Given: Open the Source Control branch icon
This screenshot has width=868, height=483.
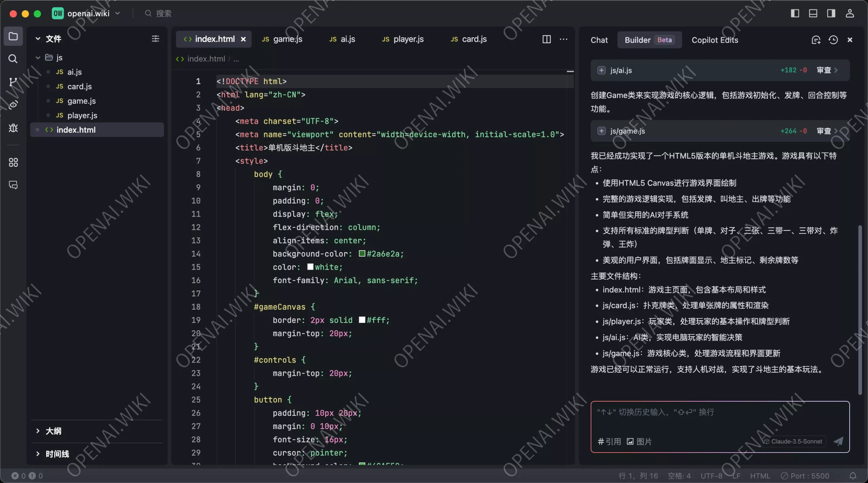Looking at the screenshot, I should click(13, 82).
